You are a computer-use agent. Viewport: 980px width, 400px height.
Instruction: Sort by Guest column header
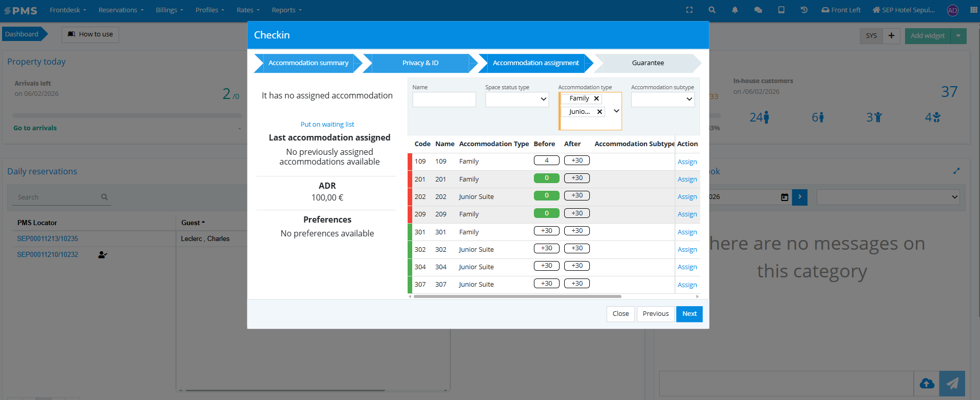tap(193, 223)
